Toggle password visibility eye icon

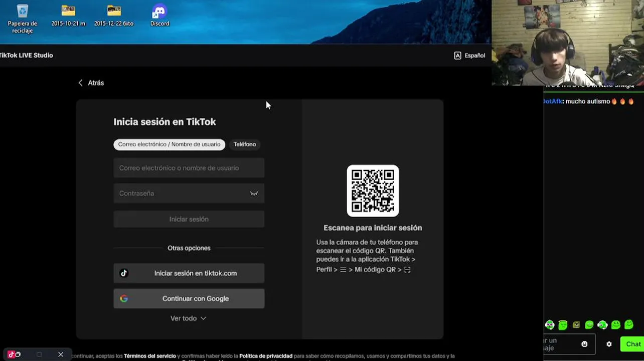[x=254, y=194]
